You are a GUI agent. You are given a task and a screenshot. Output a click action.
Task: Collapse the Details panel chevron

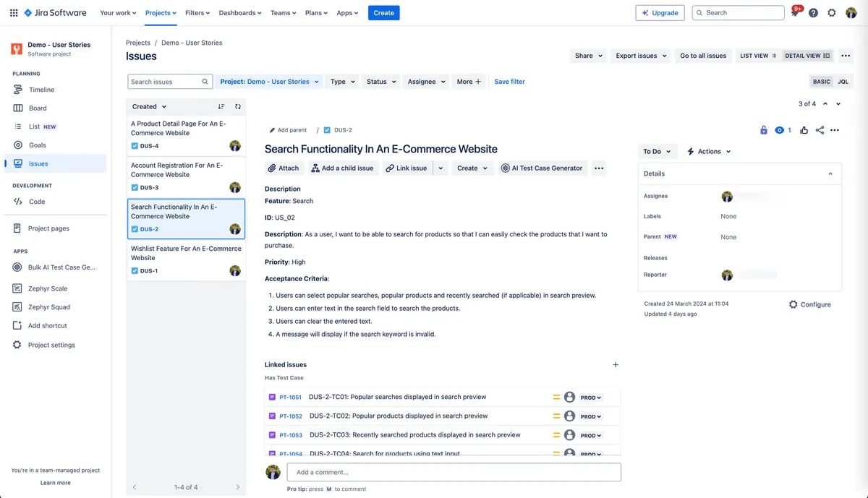(830, 173)
